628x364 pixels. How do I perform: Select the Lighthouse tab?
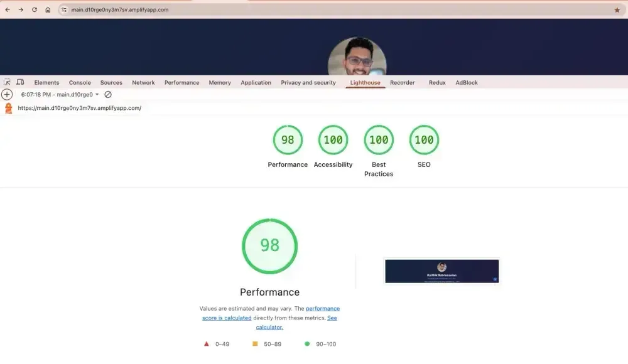(x=365, y=82)
